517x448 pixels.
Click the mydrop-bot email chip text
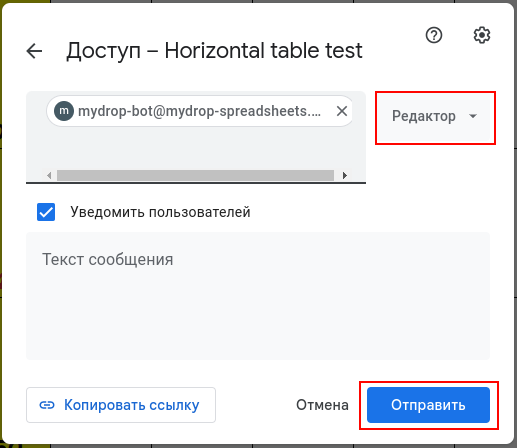click(199, 111)
